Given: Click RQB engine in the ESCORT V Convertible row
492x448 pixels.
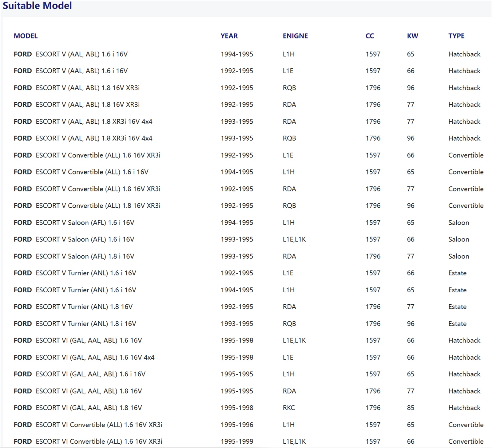Looking at the screenshot, I should (x=289, y=206).
